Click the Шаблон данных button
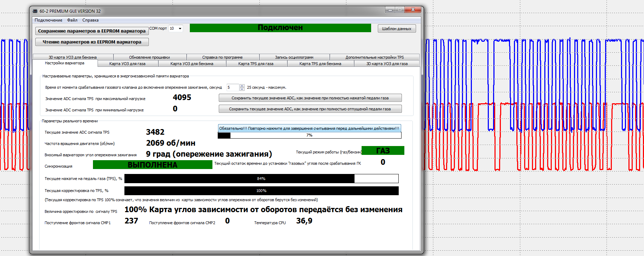The width and height of the screenshot is (644, 256). coord(397,29)
